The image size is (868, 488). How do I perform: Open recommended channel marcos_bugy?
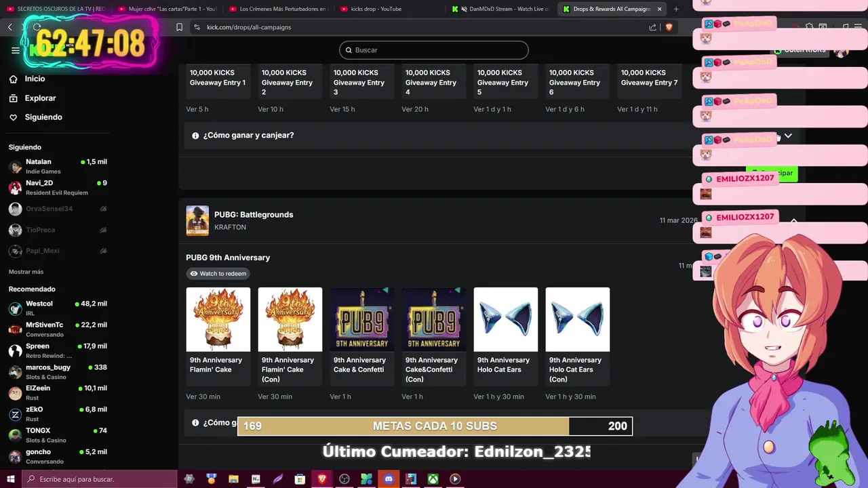pyautogui.click(x=58, y=371)
